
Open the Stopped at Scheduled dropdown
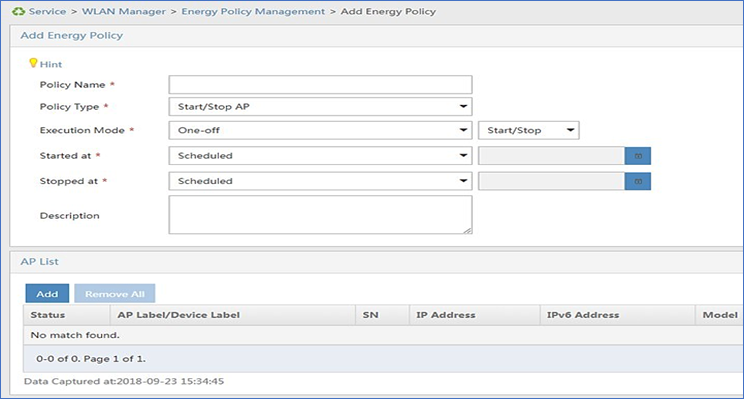click(x=320, y=181)
